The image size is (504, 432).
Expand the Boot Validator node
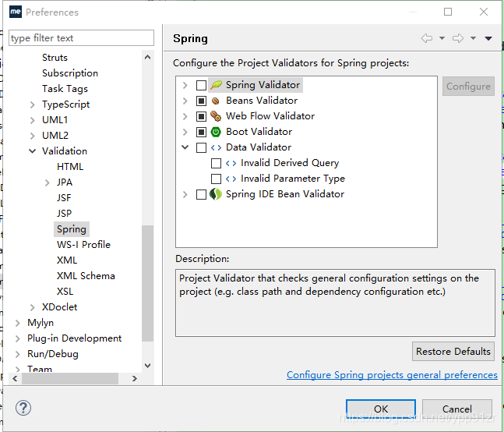click(185, 132)
